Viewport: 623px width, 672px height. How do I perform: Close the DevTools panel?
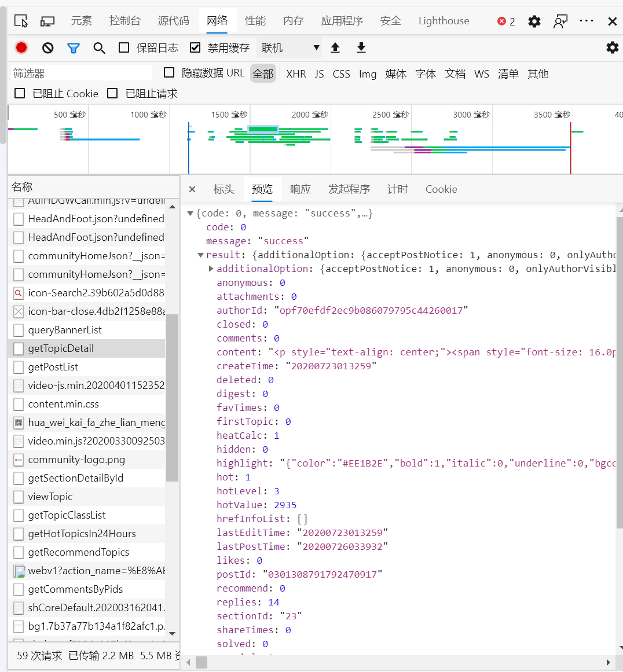pos(612,21)
